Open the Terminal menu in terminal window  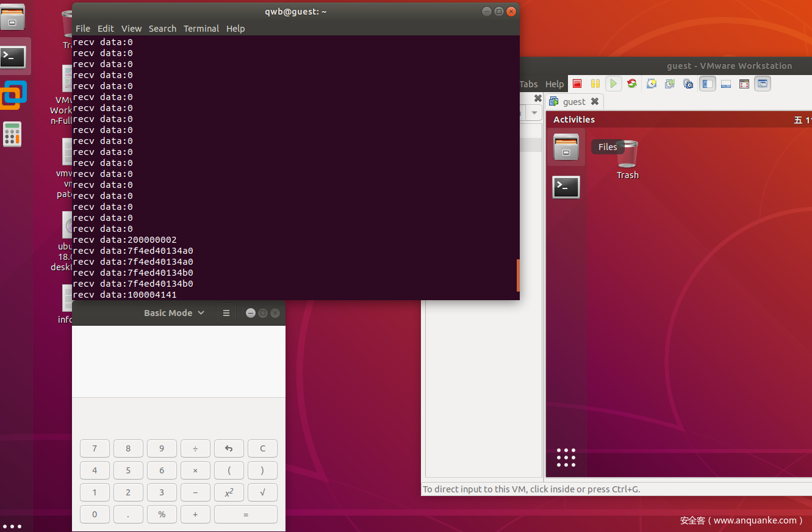click(x=201, y=29)
